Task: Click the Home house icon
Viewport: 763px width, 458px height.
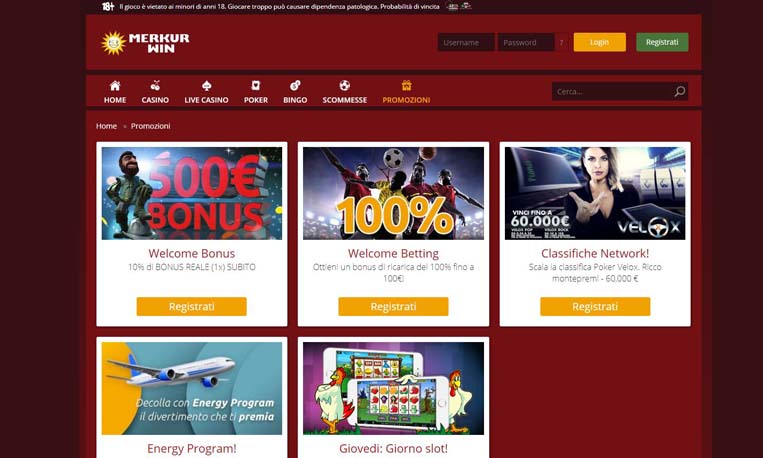Action: (115, 86)
